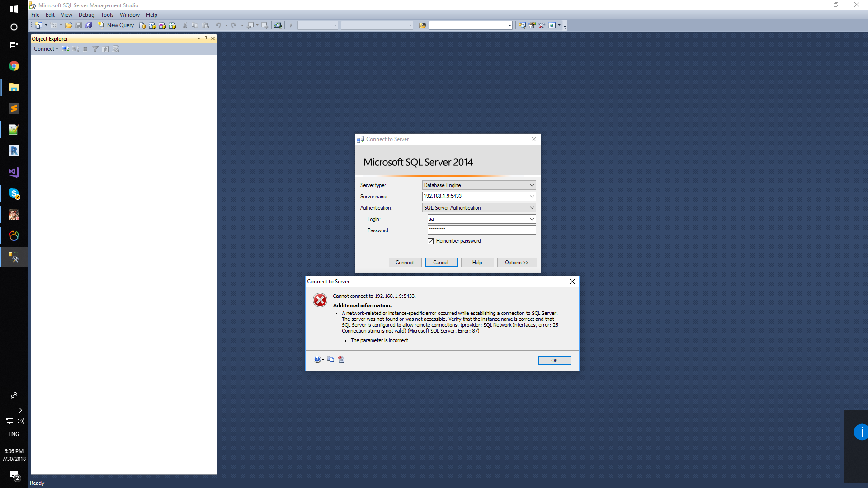This screenshot has height=488, width=868.
Task: Click the Refresh icon in Object Explorer
Action: click(105, 49)
